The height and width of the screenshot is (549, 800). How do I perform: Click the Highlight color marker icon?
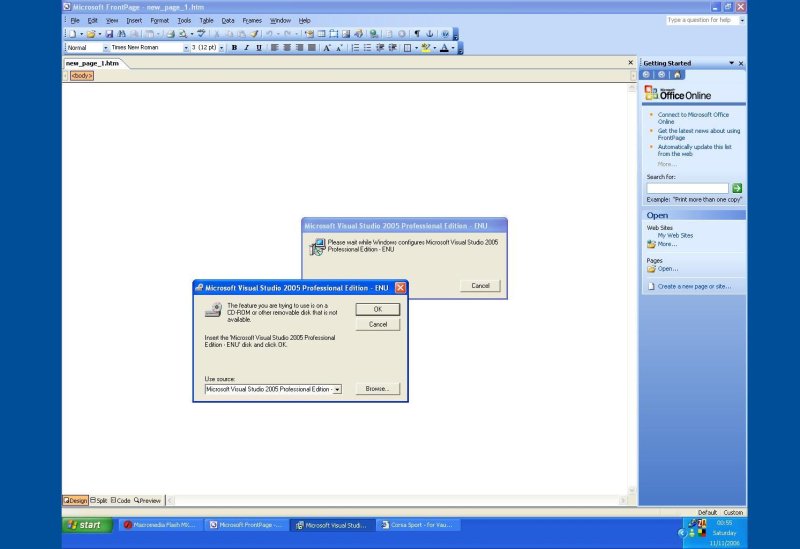pos(426,47)
